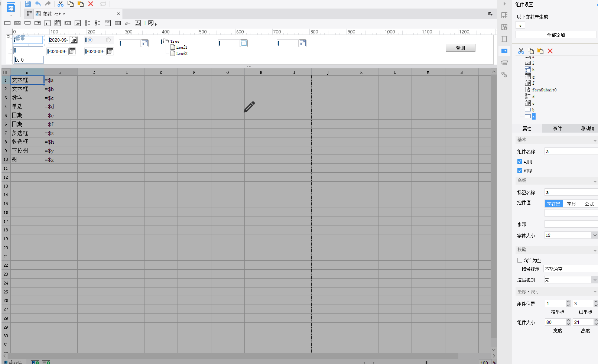Add a password widget from palette
The width and height of the screenshot is (598, 364).
118,23
